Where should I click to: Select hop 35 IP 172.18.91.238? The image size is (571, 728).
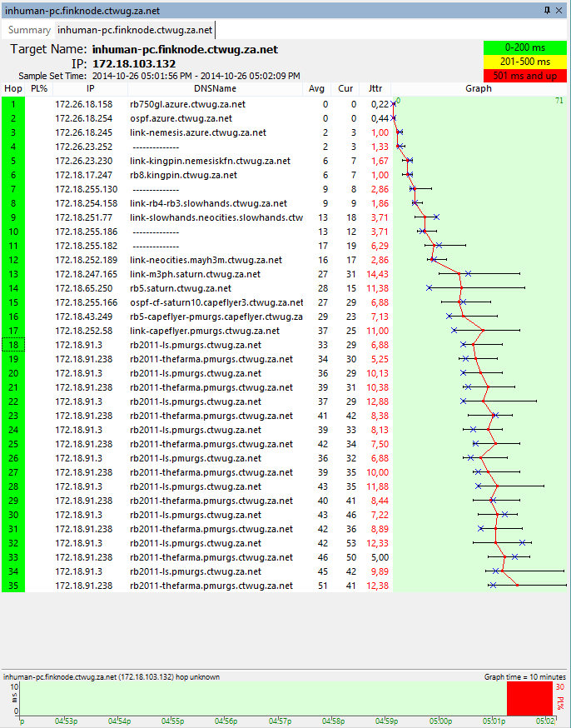tap(83, 586)
